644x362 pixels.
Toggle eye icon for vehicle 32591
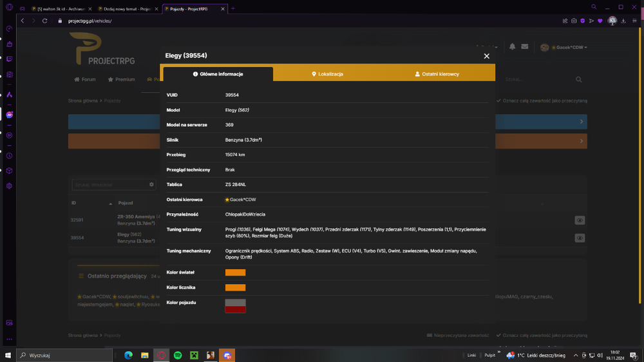(x=580, y=220)
